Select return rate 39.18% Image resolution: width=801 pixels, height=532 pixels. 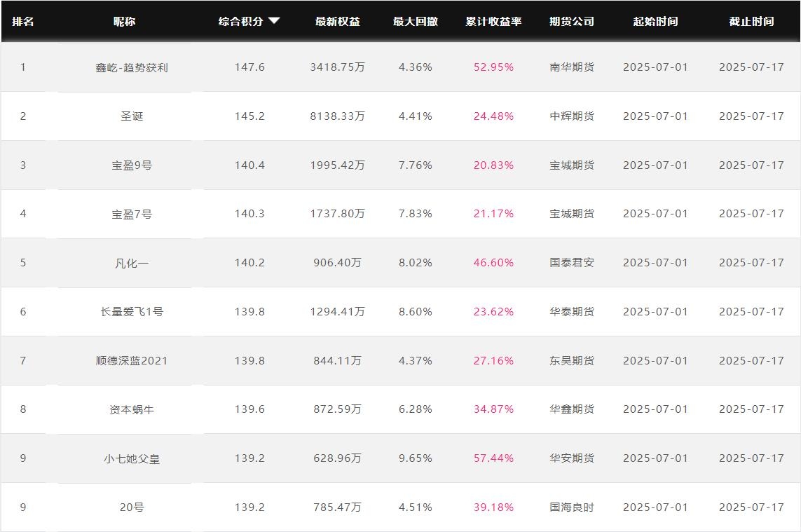[x=493, y=507]
